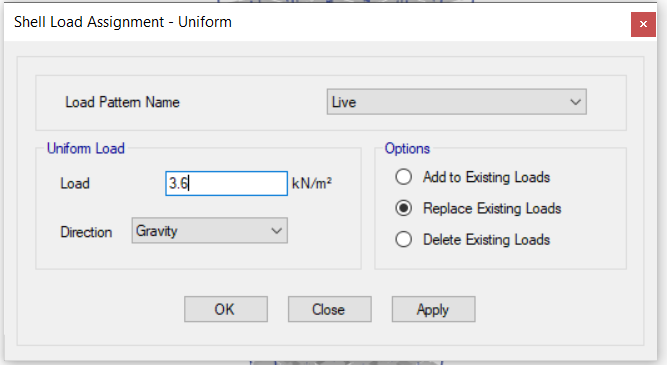
Task: Click the Load Pattern Name label
Action: click(122, 102)
